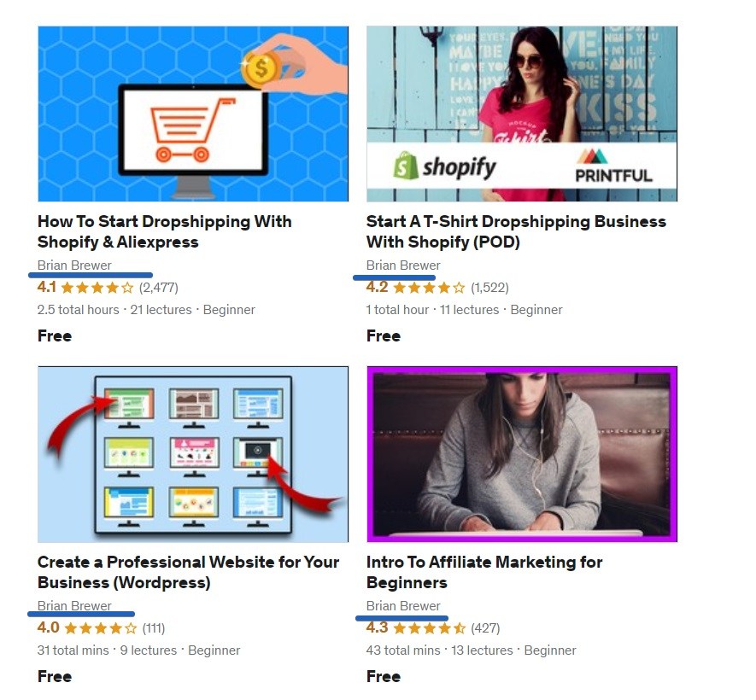The height and width of the screenshot is (700, 756).
Task: Click the 4.3 star rating icons
Action: (430, 628)
